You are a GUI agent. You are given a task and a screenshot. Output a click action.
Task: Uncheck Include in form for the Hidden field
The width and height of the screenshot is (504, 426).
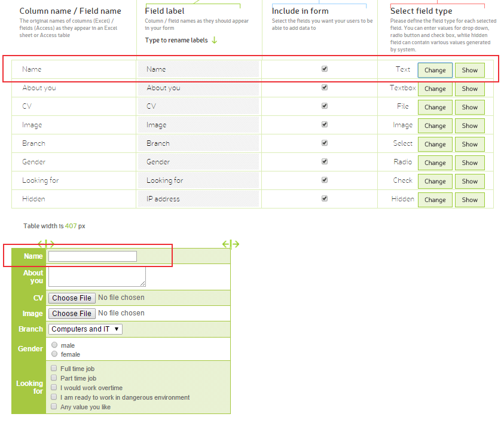click(325, 199)
